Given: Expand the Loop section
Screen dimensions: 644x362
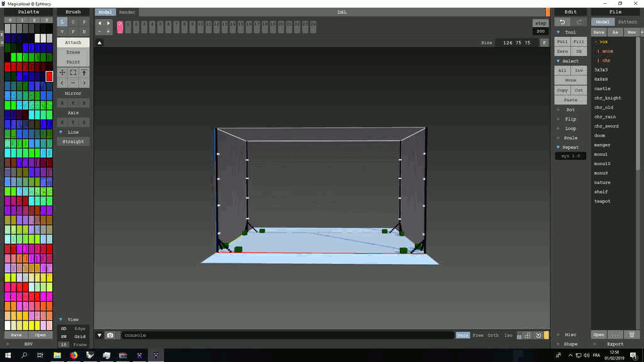Looking at the screenshot, I should tap(558, 128).
